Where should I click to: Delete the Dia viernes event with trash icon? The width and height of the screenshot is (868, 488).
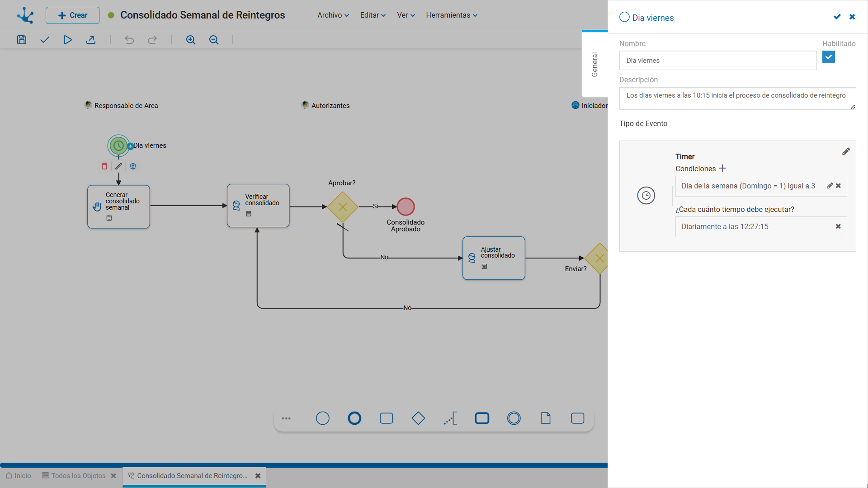point(104,166)
